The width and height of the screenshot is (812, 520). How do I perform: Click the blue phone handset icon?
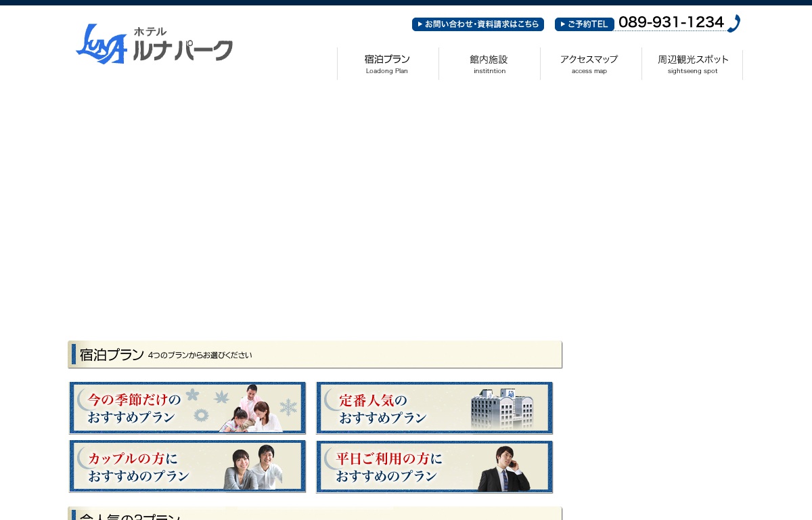(x=734, y=24)
